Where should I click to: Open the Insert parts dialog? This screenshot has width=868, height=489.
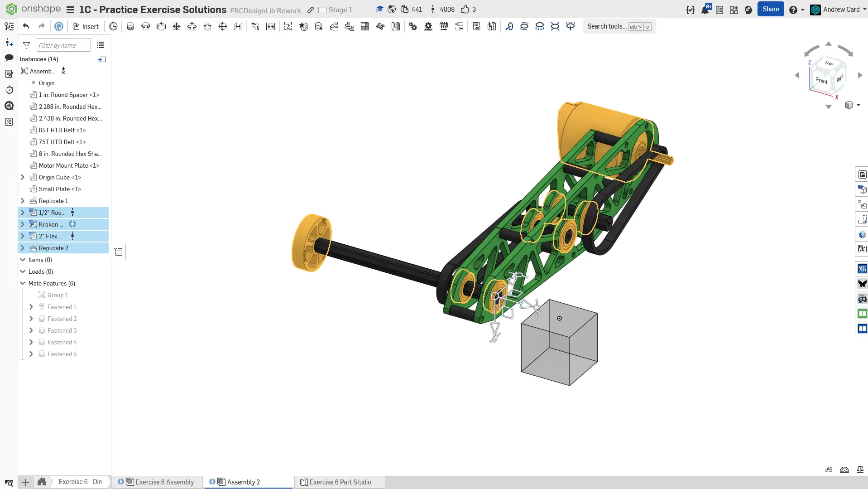tap(86, 26)
